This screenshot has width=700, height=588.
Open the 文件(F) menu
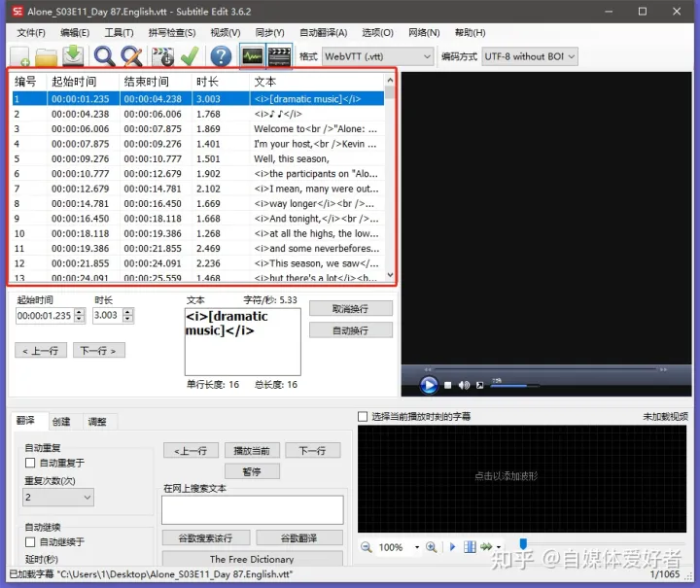click(x=31, y=33)
